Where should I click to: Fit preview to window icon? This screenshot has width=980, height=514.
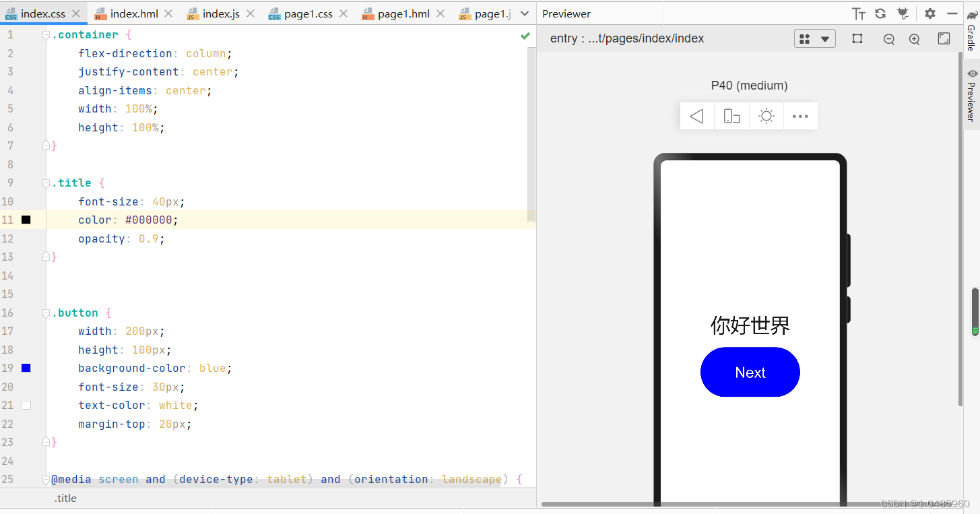tap(944, 39)
